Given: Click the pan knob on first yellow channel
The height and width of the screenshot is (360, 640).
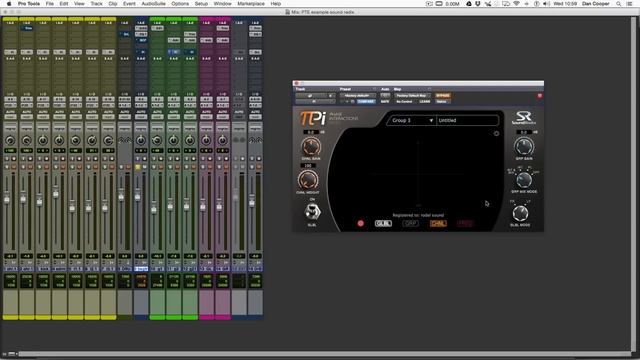Looking at the screenshot, I should 10,140.
